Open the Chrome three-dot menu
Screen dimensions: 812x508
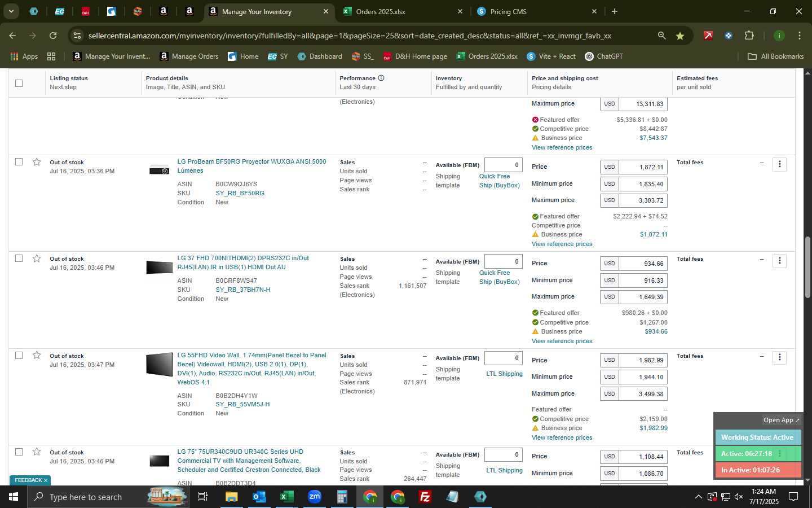pyautogui.click(x=799, y=36)
